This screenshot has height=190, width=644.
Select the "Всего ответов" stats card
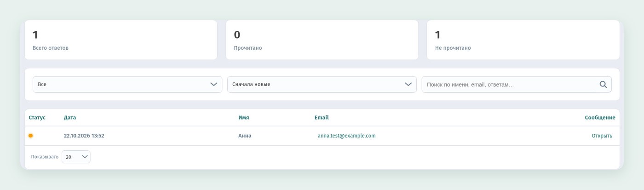[x=121, y=40]
